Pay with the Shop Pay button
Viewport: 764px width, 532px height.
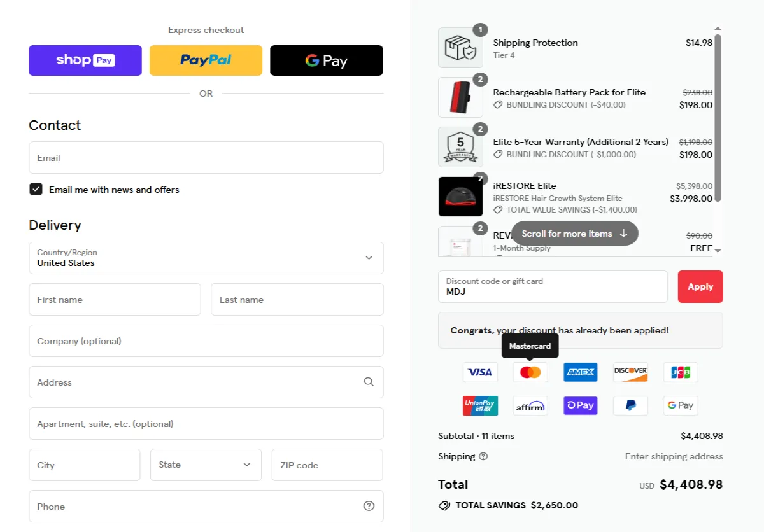(x=85, y=60)
